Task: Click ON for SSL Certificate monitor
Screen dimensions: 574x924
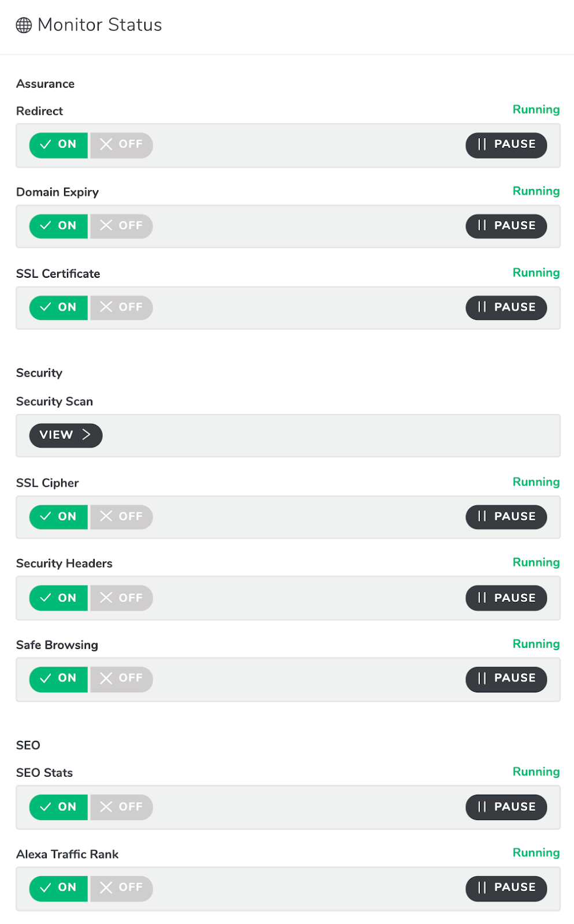Action: tap(58, 307)
